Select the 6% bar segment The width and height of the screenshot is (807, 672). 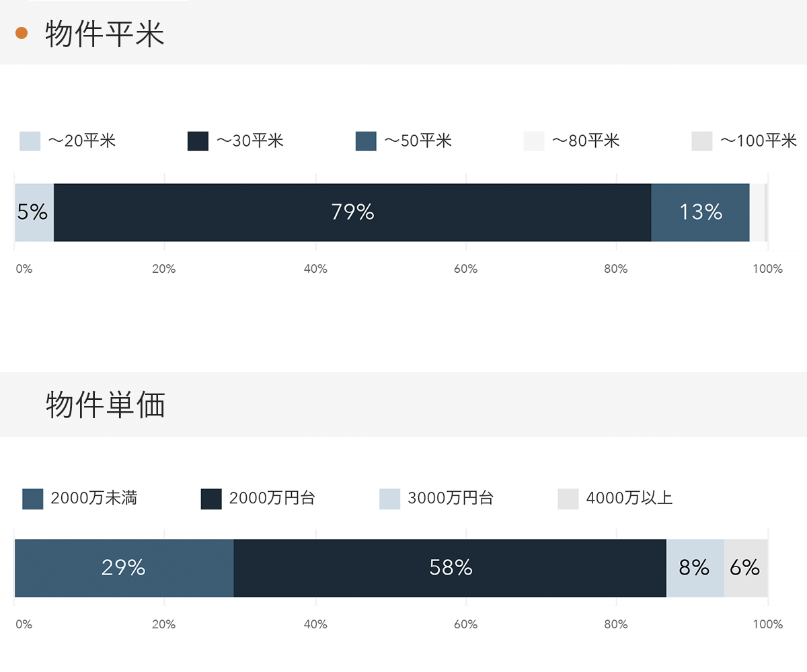click(x=746, y=568)
